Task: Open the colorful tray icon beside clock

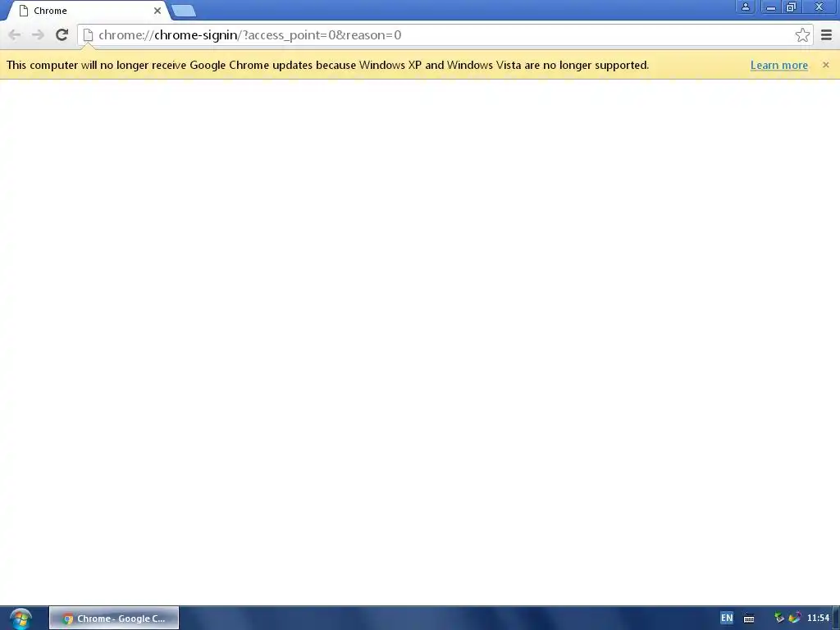Action: 794,619
